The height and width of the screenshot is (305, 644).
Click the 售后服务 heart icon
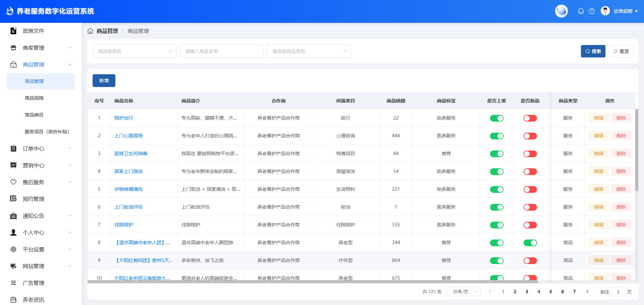point(13,182)
